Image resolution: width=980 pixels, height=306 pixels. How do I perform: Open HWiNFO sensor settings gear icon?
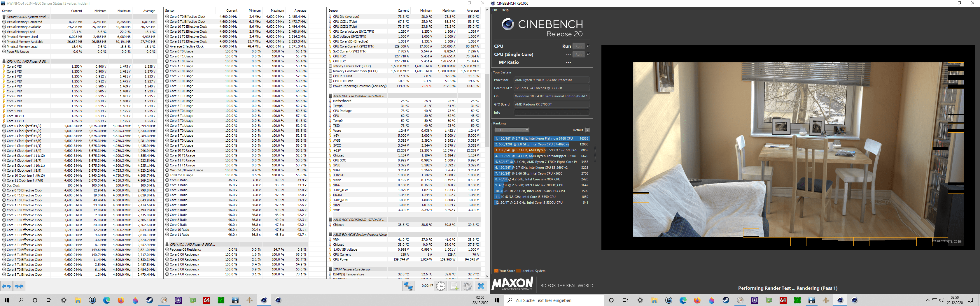pyautogui.click(x=467, y=286)
